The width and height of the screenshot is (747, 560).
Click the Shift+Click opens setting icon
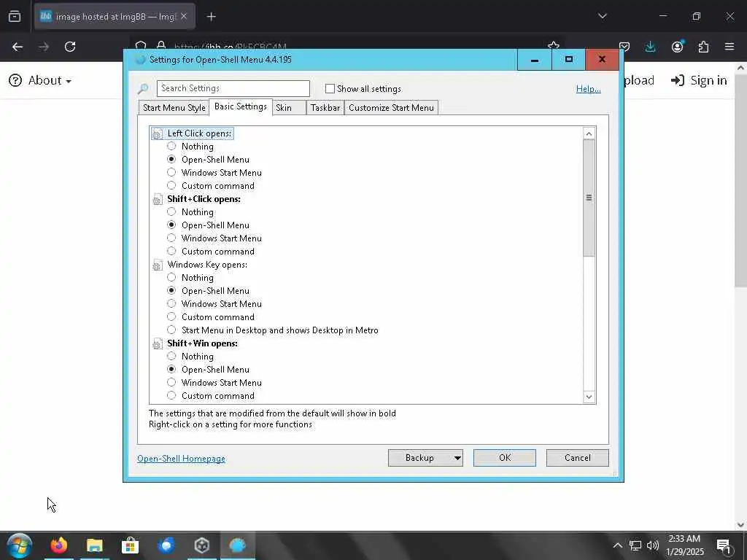pos(158,200)
